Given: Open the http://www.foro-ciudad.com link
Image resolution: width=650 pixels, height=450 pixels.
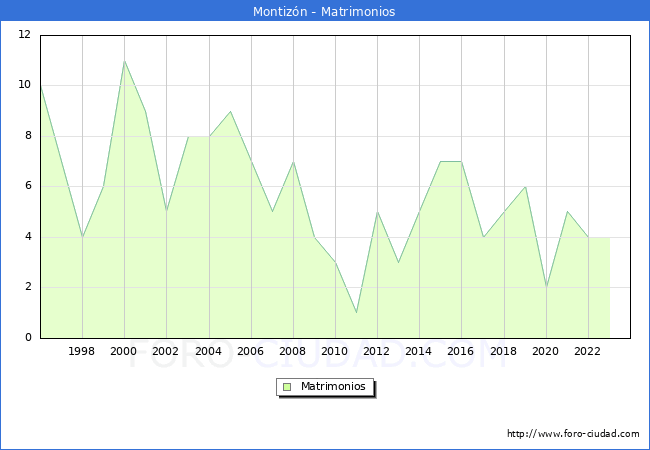Looking at the screenshot, I should [573, 433].
